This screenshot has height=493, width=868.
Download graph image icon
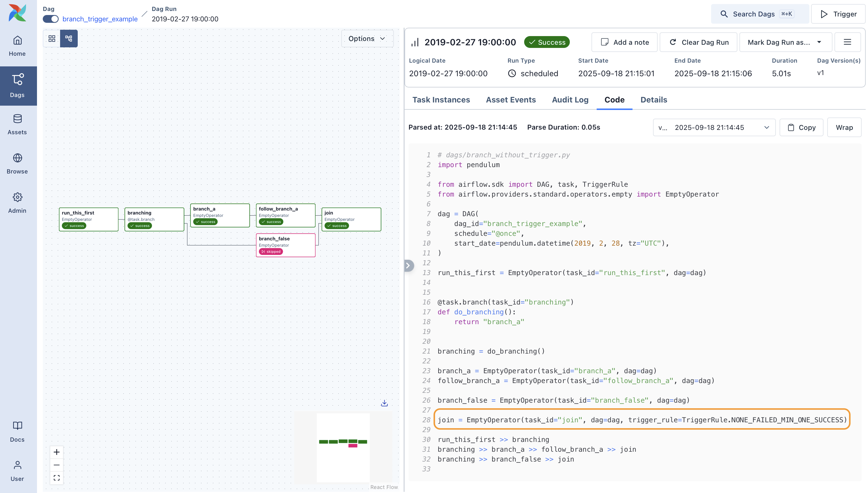(x=384, y=403)
